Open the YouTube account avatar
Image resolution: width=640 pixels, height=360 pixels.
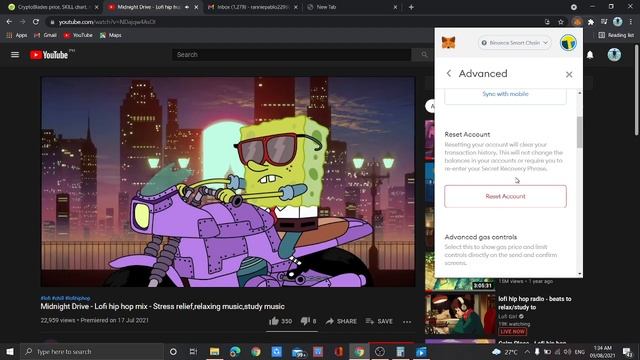click(x=614, y=54)
